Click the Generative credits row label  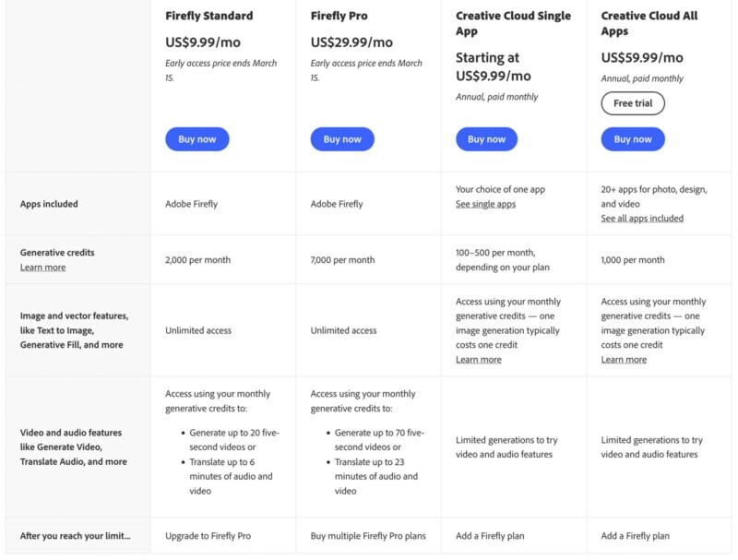[x=57, y=252]
